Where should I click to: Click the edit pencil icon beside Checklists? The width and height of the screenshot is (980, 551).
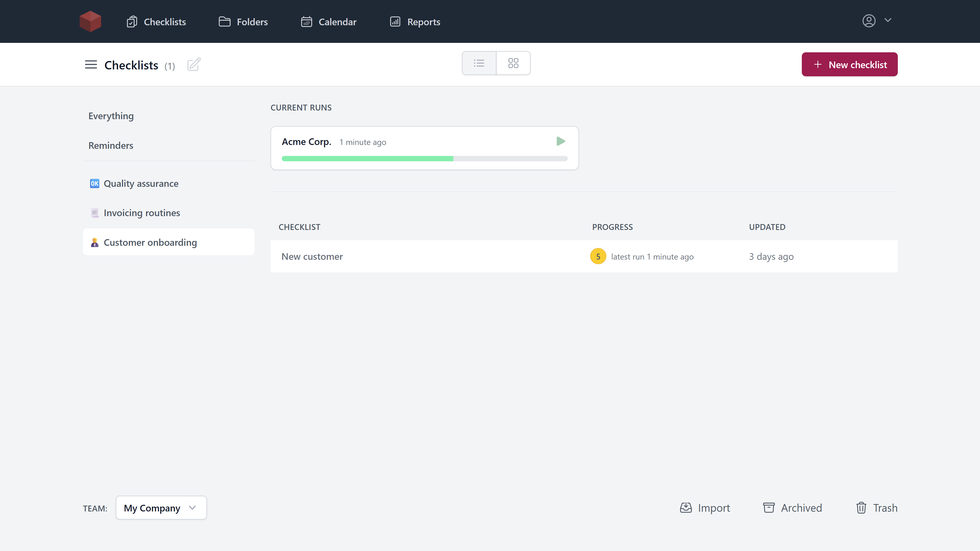194,64
